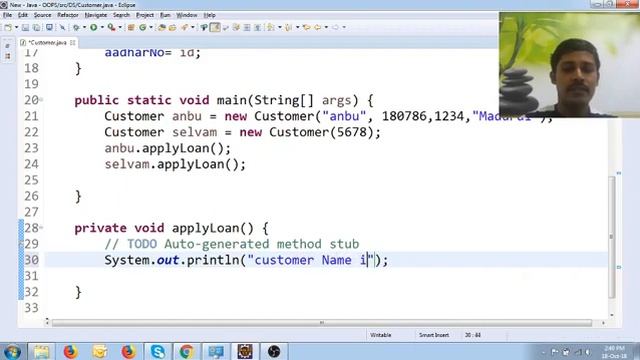Screen dimensions: 640x360
Task: Click the green Run button
Action: [x=93, y=27]
